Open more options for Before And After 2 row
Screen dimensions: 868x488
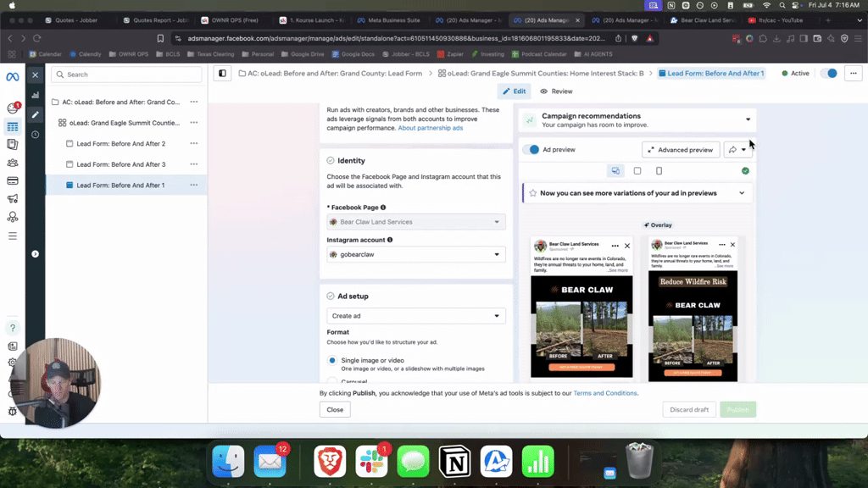(194, 143)
